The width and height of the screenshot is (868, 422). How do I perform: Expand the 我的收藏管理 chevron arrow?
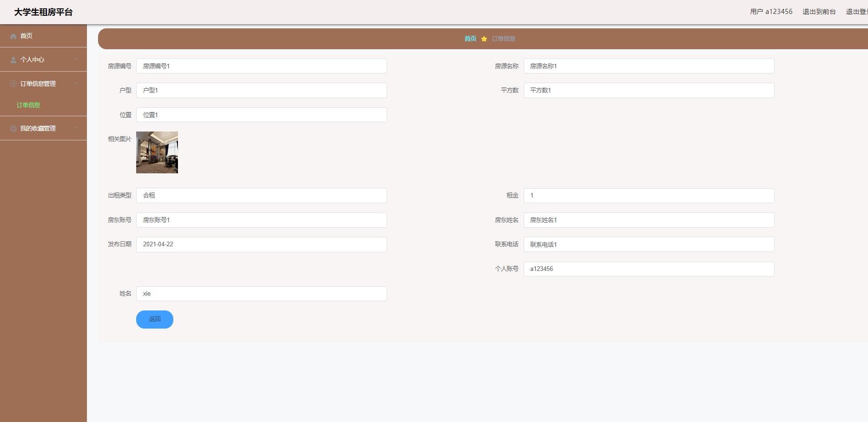point(76,128)
